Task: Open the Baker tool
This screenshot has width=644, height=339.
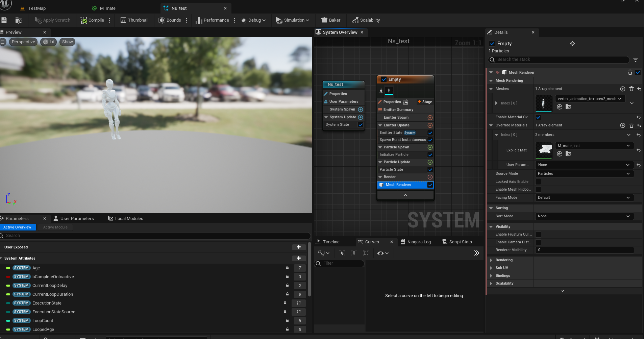Action: click(x=330, y=20)
